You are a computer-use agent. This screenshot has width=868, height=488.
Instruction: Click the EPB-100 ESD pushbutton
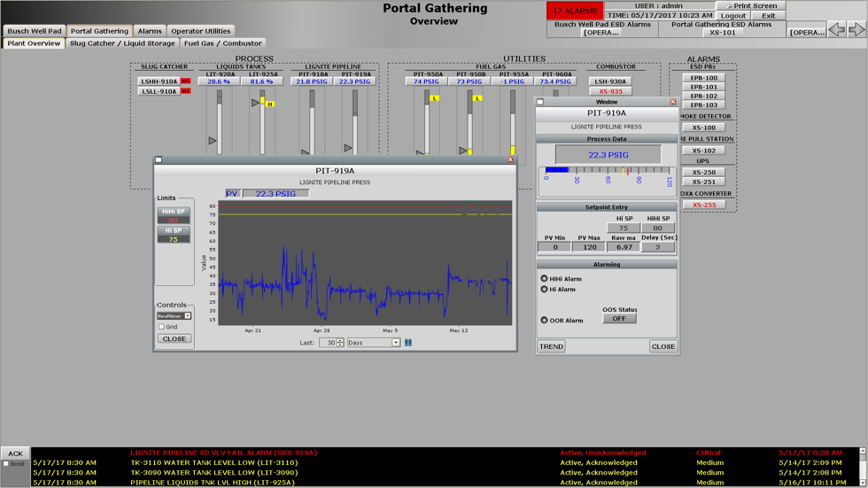click(x=703, y=78)
